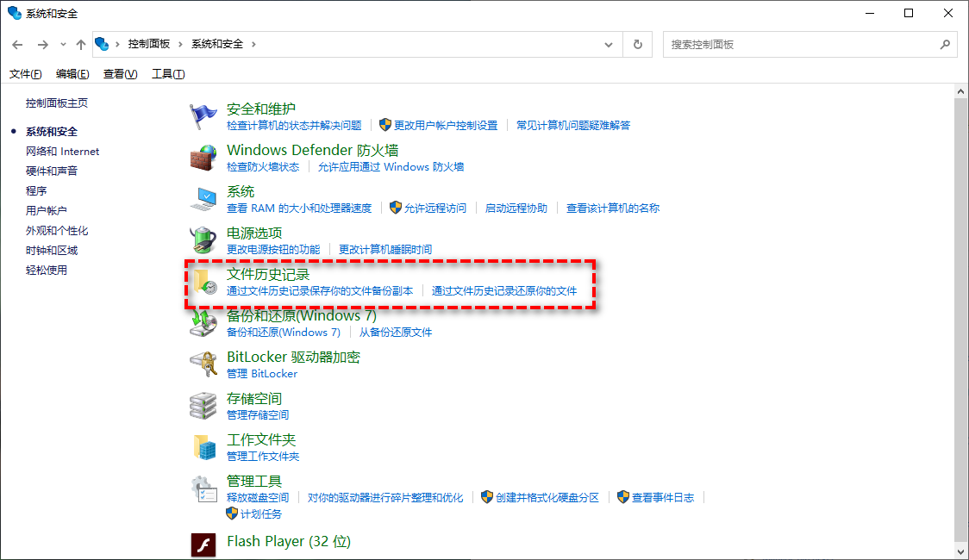969x560 pixels.
Task: Click 管理存储空间
Action: point(258,415)
